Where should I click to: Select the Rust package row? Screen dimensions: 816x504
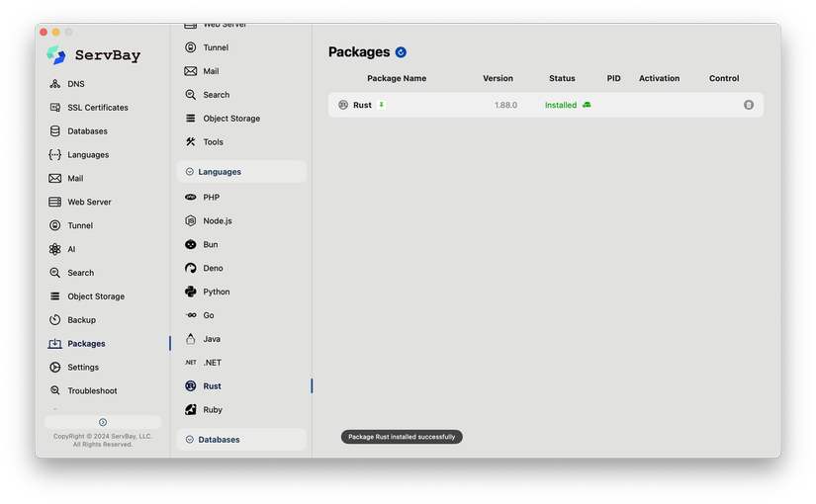pos(546,105)
